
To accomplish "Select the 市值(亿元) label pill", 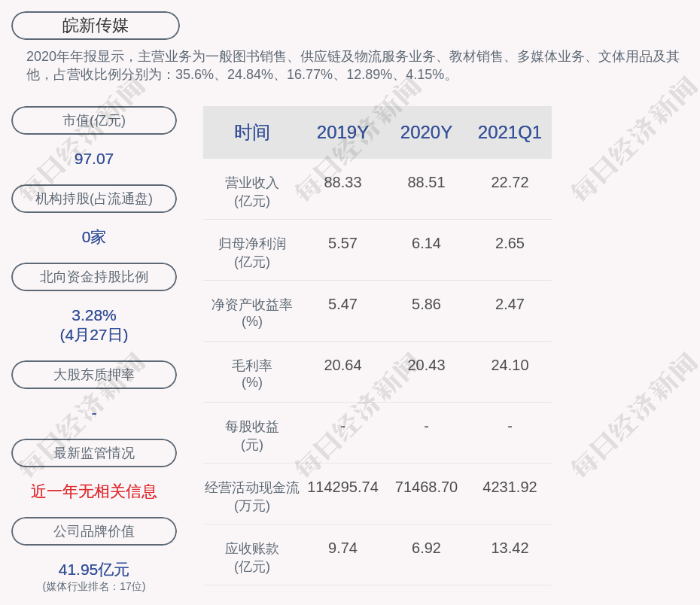I will pyautogui.click(x=94, y=120).
